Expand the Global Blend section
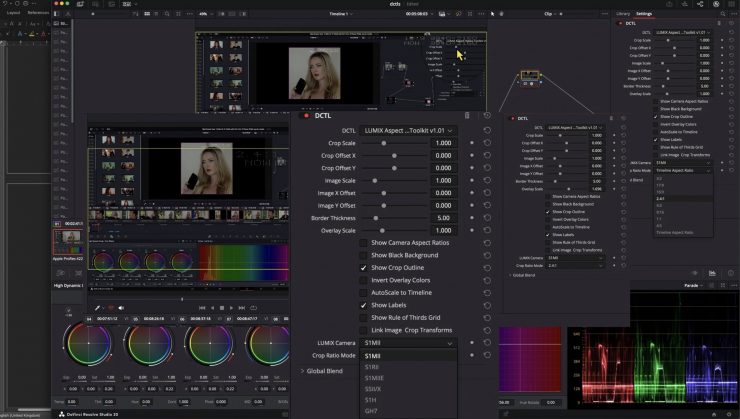Screen dimensions: 740x419 [x=303, y=371]
